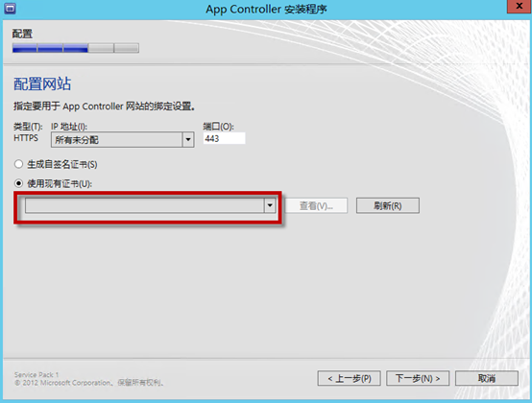Select the 生成自签名证书 radio option
532x403 pixels.
[18, 164]
